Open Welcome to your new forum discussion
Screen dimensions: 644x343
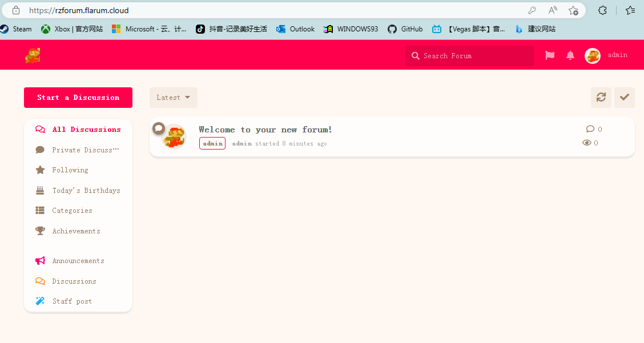click(x=265, y=130)
